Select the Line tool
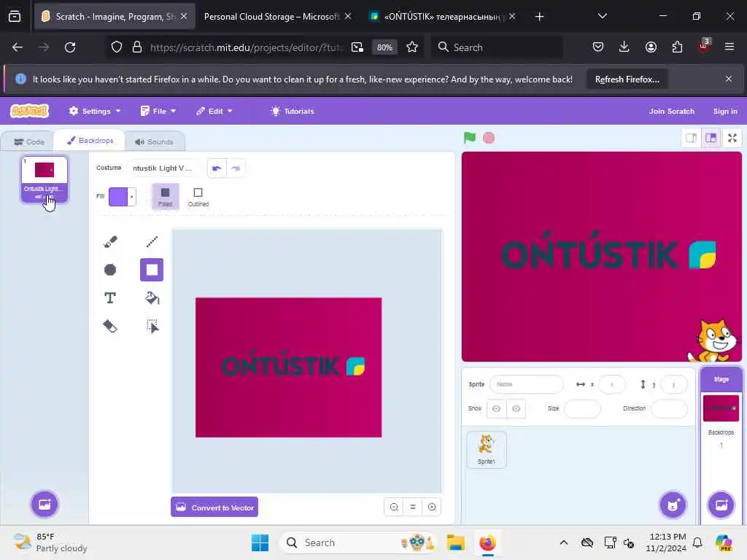Viewport: 747px width, 560px height. pyautogui.click(x=152, y=241)
